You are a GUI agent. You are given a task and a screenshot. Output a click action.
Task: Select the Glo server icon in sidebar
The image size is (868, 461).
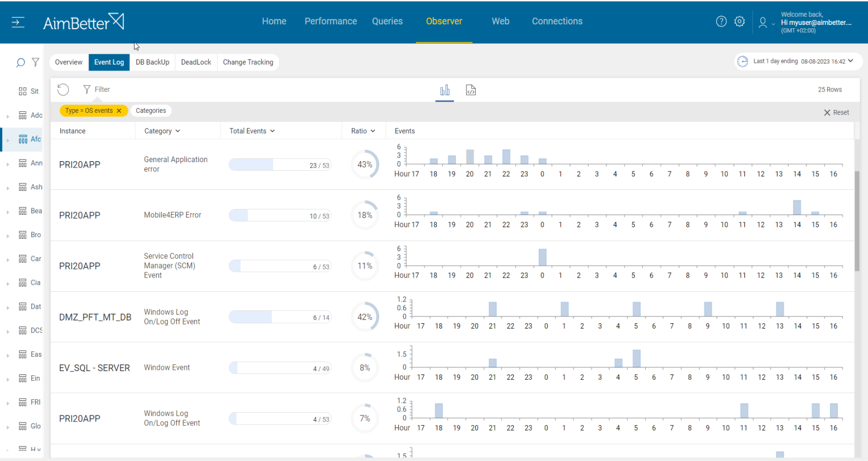tap(22, 426)
